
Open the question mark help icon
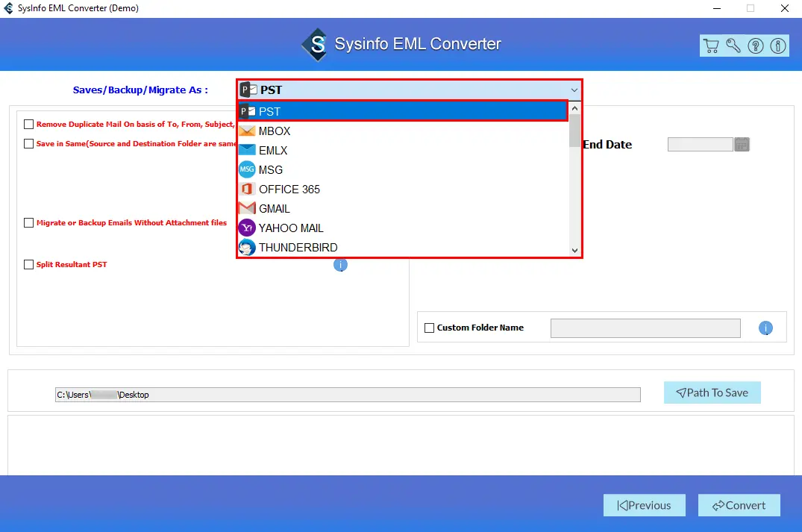tap(756, 46)
